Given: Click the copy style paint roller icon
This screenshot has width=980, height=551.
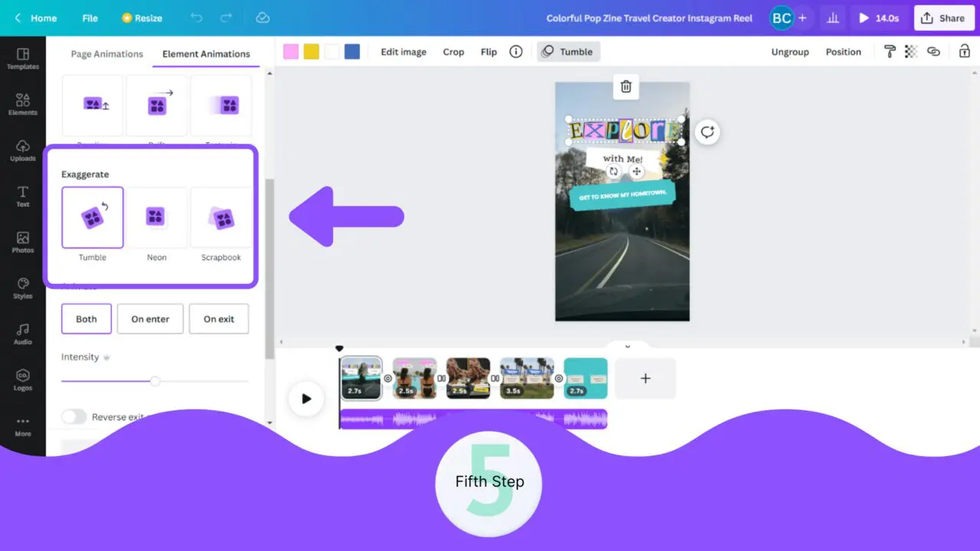Looking at the screenshot, I should 888,51.
